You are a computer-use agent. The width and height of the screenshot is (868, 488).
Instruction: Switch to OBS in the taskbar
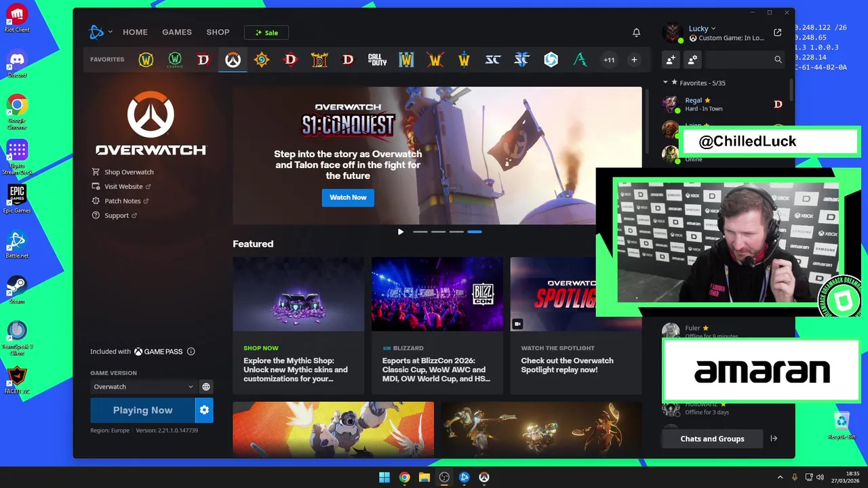click(x=444, y=477)
